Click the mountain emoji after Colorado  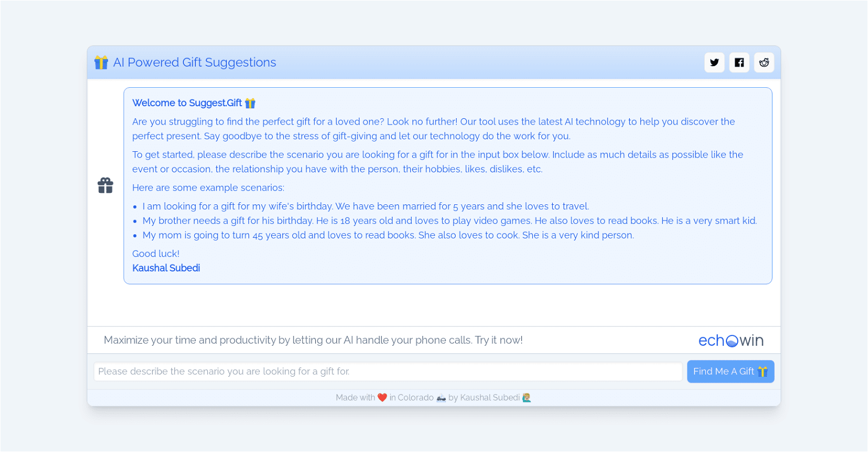[441, 397]
